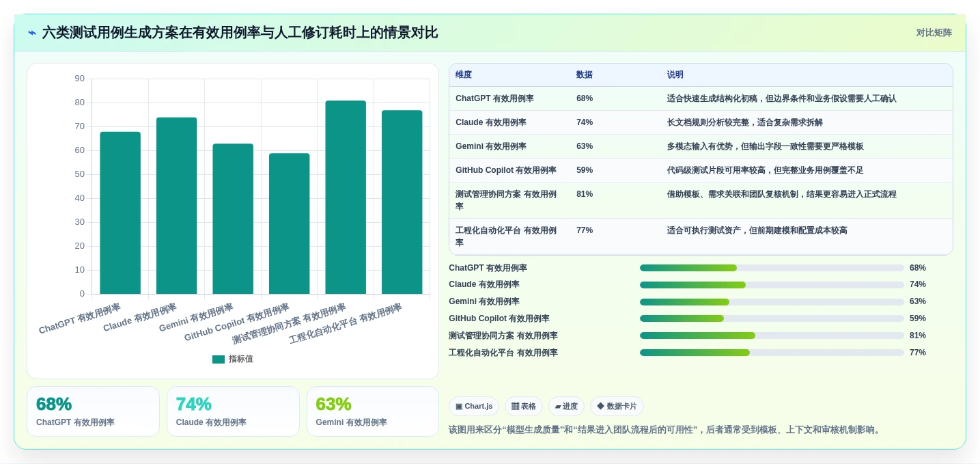Click the 63% value in table
The image size is (980, 464).
pos(585,146)
